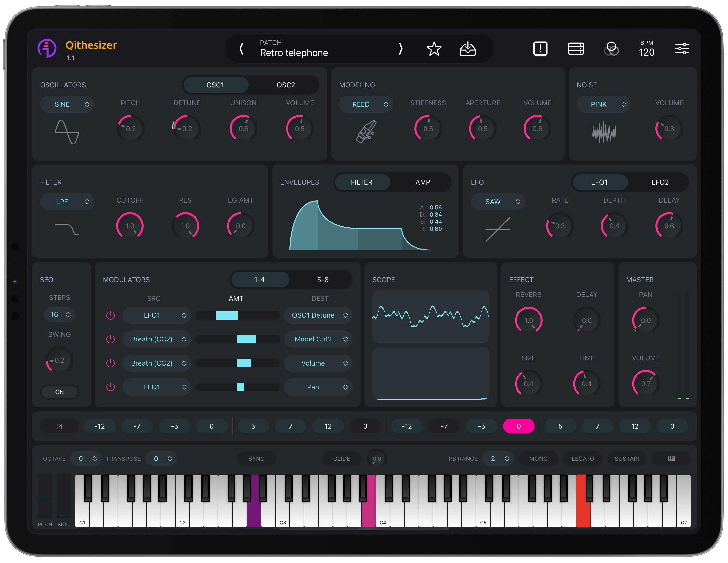Image resolution: width=728 pixels, height=563 pixels.
Task: Click the low-pass filter curve graphic
Action: (x=67, y=229)
